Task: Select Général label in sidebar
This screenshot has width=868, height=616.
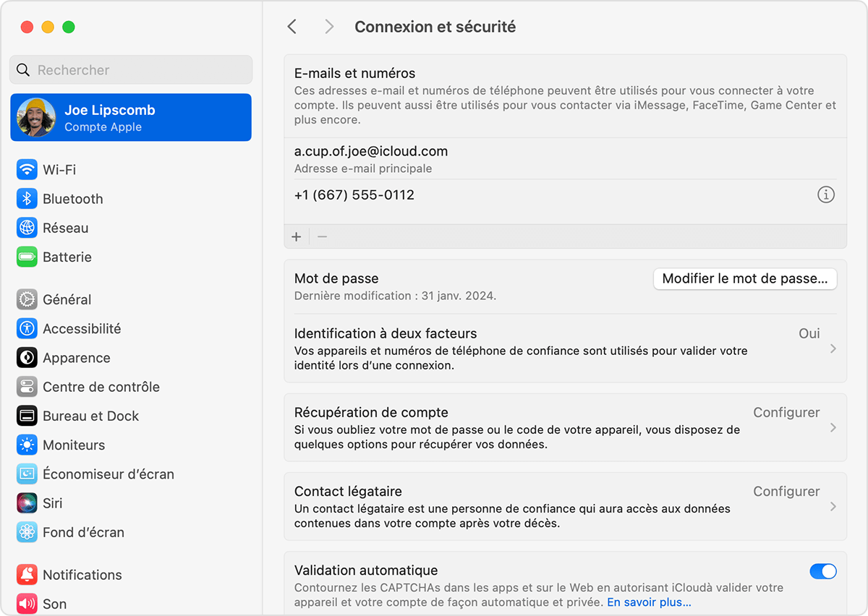Action: (x=67, y=299)
